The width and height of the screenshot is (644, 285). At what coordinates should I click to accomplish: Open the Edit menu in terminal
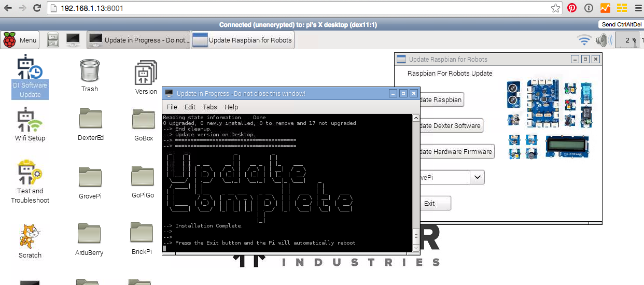190,107
